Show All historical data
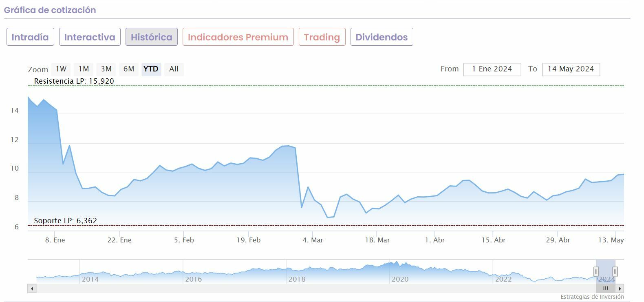This screenshot has height=302, width=644. [174, 69]
